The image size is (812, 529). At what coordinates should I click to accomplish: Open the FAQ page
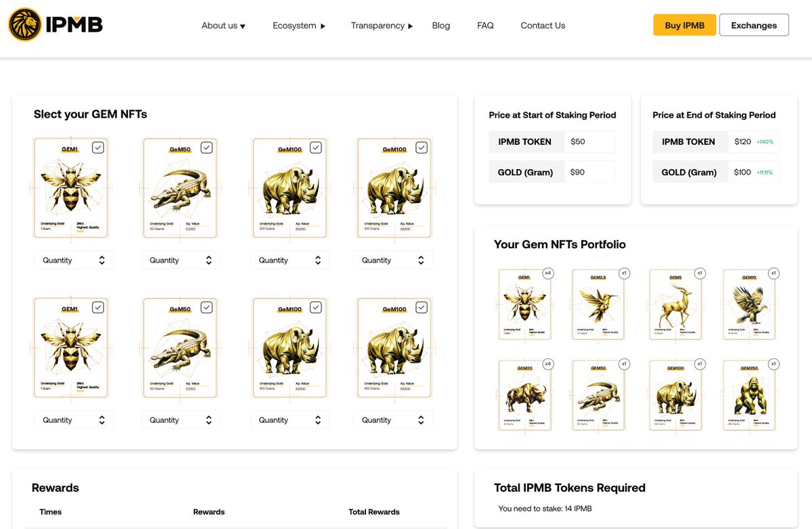point(485,26)
